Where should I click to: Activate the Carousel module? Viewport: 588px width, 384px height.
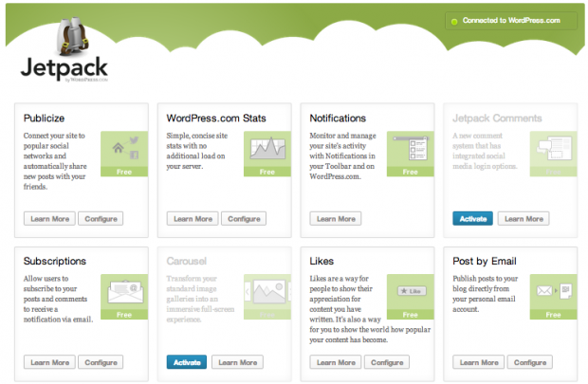[187, 362]
